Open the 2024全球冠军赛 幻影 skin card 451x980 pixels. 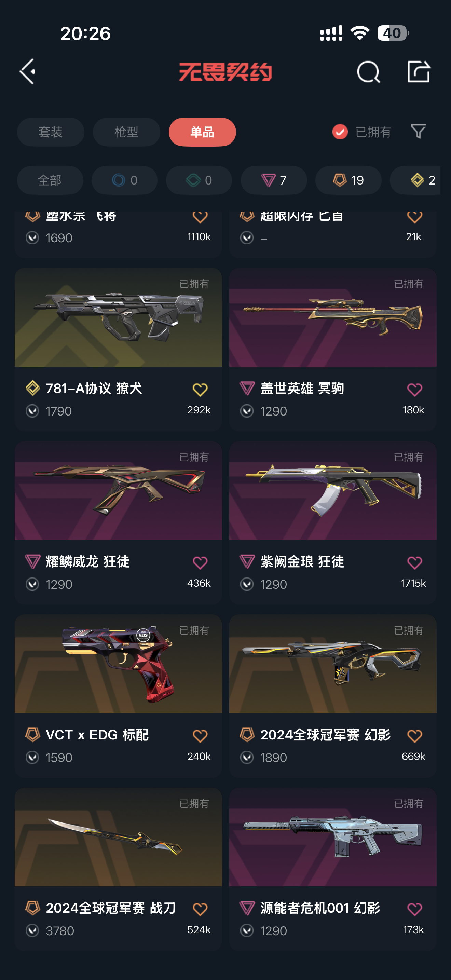point(333,696)
